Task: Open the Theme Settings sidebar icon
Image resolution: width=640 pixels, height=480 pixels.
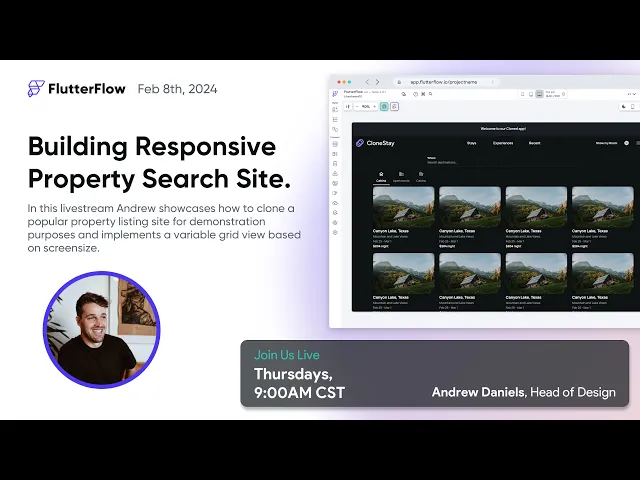Action: [x=335, y=222]
